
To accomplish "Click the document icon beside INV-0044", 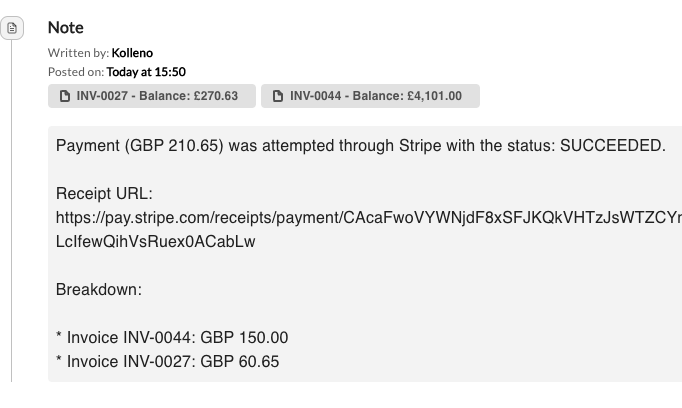I will coord(278,96).
